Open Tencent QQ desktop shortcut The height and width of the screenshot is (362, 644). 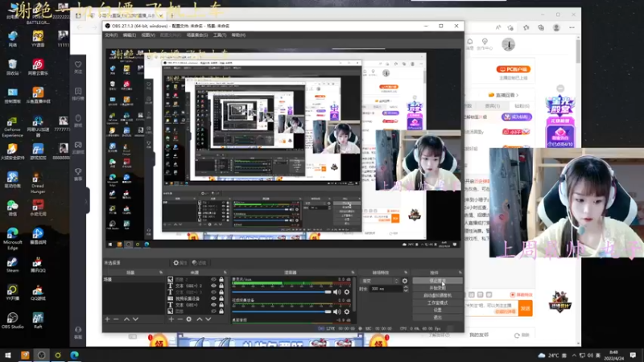click(38, 265)
